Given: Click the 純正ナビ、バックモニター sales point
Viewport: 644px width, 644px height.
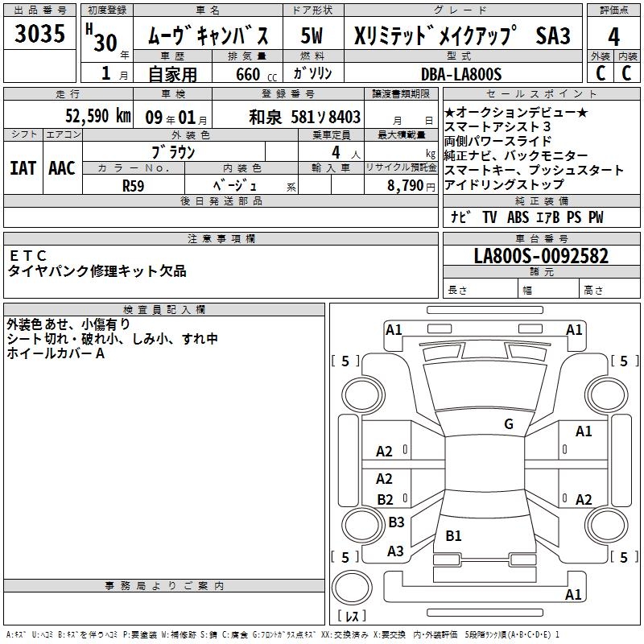Looking at the screenshot, I should coord(516,155).
